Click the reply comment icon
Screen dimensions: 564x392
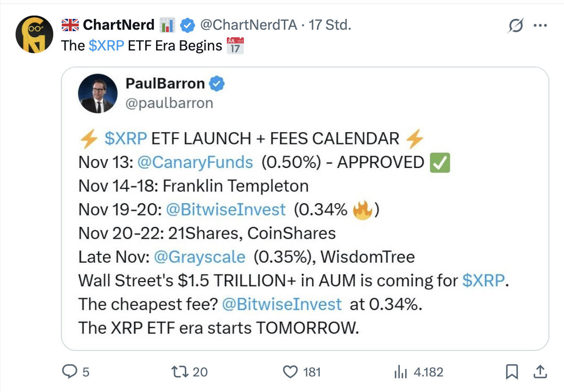click(x=70, y=372)
